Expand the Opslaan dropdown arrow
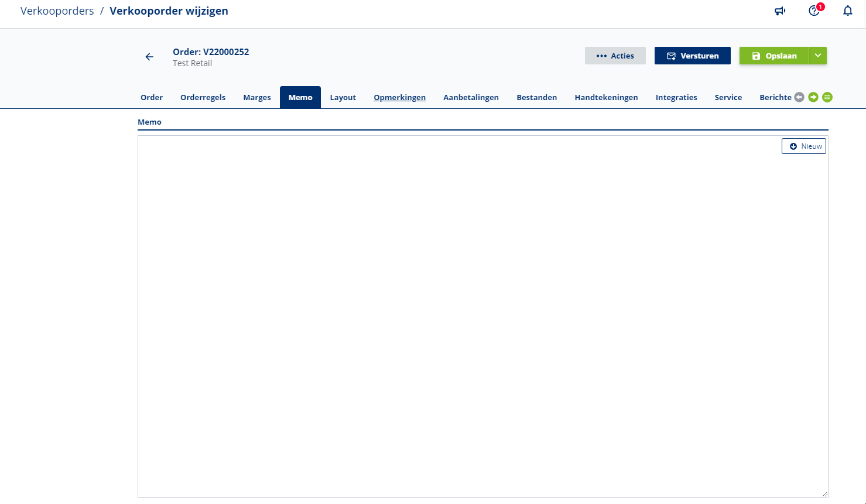 click(x=817, y=56)
